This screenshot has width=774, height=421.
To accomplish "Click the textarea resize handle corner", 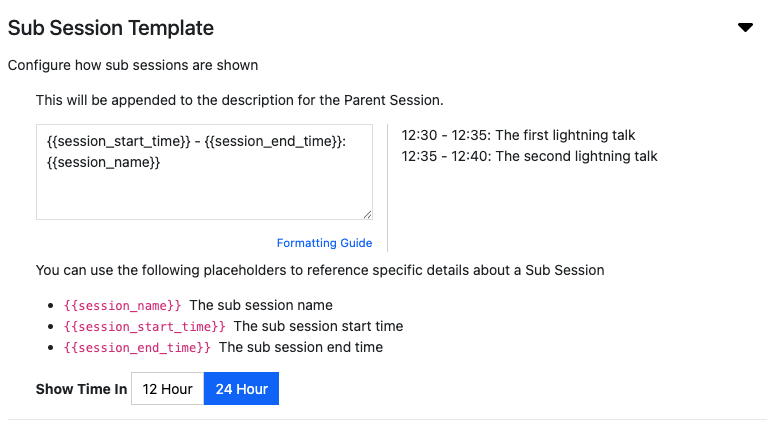I will coord(367,214).
